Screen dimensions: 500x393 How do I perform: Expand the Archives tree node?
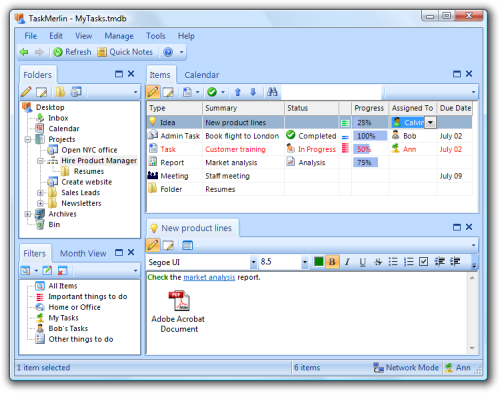tap(28, 214)
